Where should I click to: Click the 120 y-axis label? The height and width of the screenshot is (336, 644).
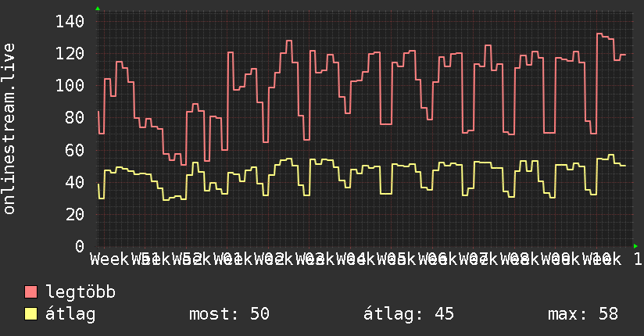click(70, 53)
